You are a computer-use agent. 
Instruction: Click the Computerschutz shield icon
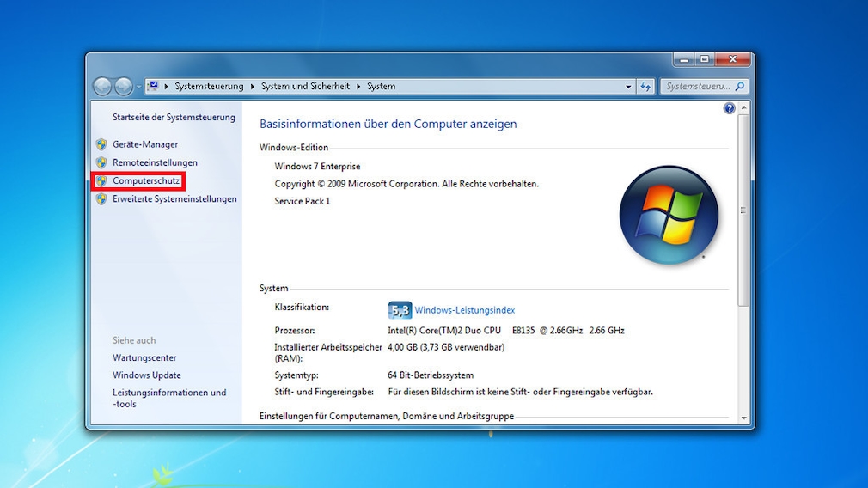[x=101, y=181]
